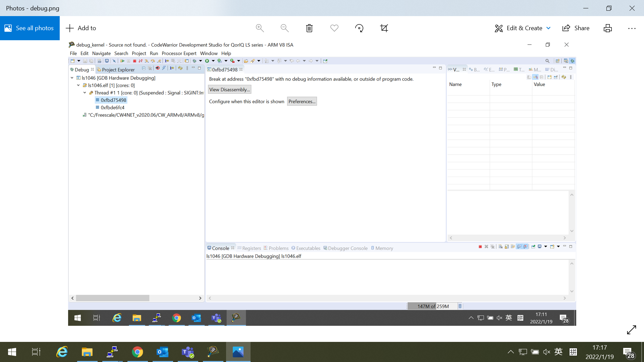
Task: Open the Run menu
Action: (154, 53)
